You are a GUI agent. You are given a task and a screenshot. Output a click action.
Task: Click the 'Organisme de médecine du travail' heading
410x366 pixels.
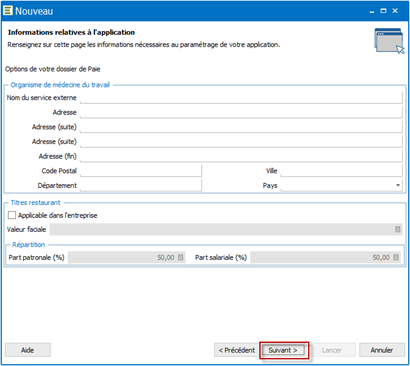60,85
